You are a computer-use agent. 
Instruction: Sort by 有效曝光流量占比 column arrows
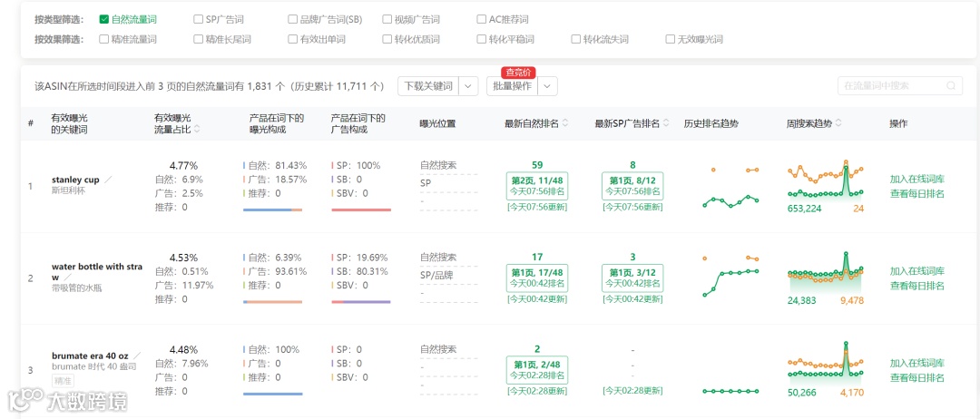point(198,130)
